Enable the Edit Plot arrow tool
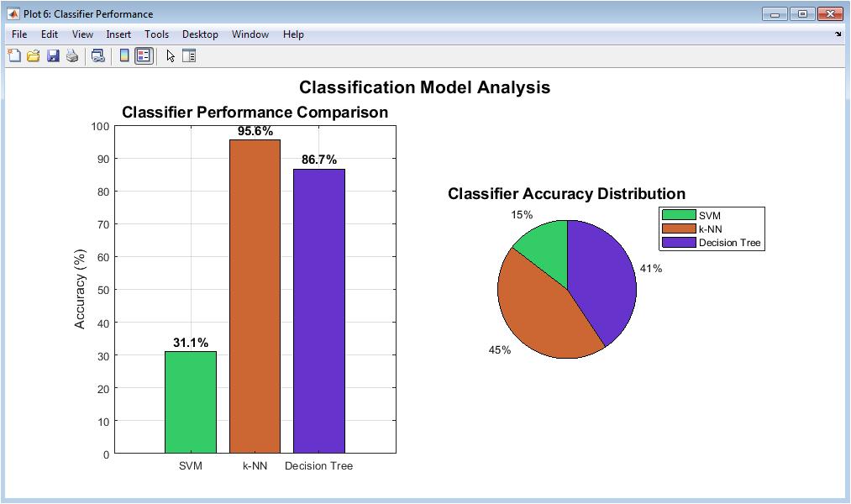This screenshot has width=851, height=504. click(171, 56)
